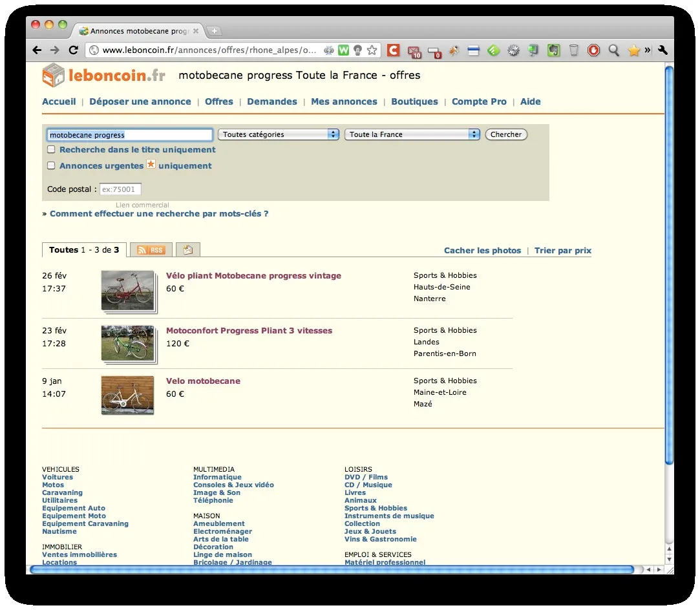700x610 pixels.
Task: Click the horizontal page scrollbar
Action: 332,569
